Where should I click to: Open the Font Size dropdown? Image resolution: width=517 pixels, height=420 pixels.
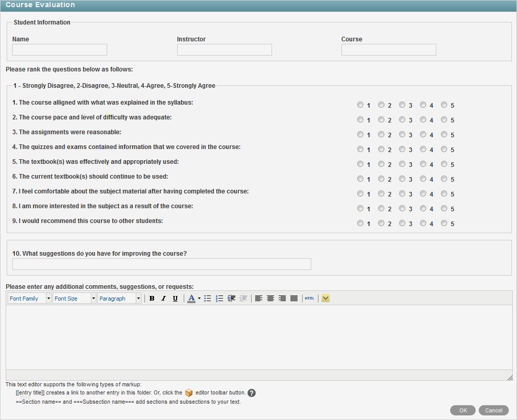coord(74,299)
